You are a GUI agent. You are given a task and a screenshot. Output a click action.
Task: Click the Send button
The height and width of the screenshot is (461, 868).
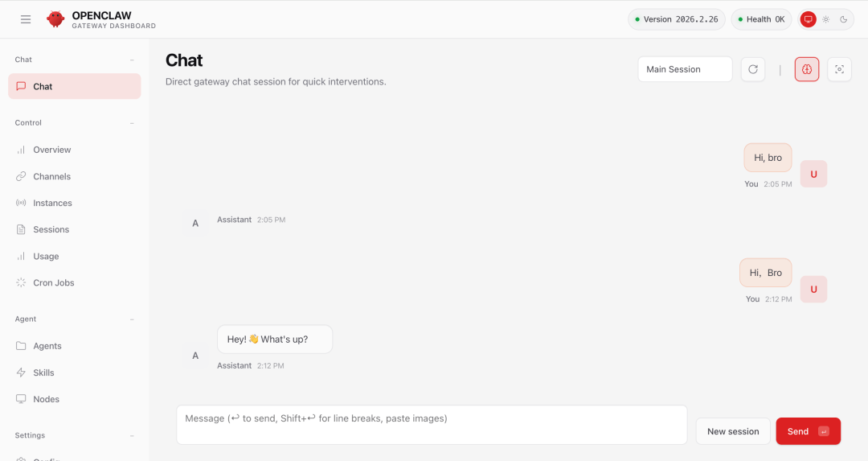click(808, 431)
